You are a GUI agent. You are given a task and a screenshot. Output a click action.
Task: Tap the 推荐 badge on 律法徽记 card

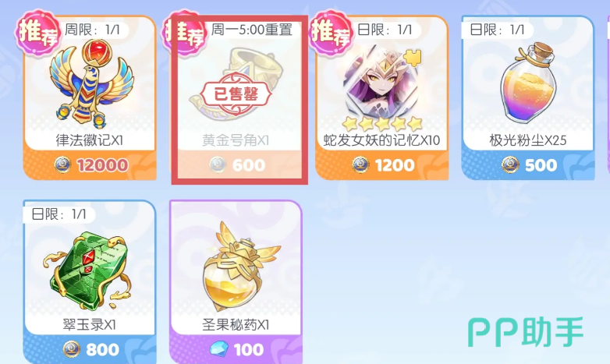point(37,32)
